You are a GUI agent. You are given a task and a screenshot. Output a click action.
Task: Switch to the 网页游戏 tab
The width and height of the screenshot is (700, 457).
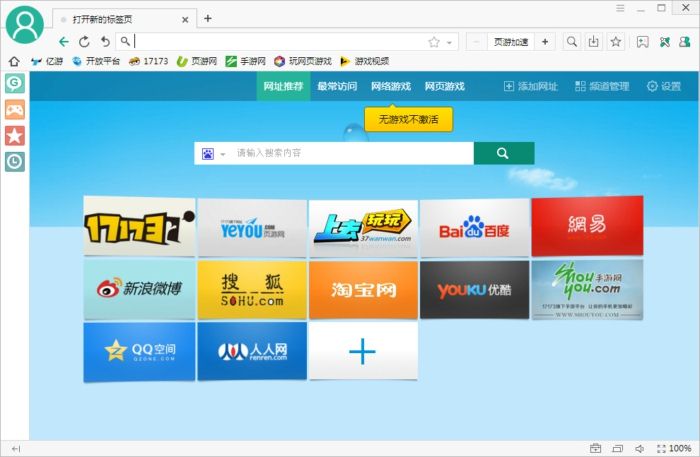coord(445,86)
